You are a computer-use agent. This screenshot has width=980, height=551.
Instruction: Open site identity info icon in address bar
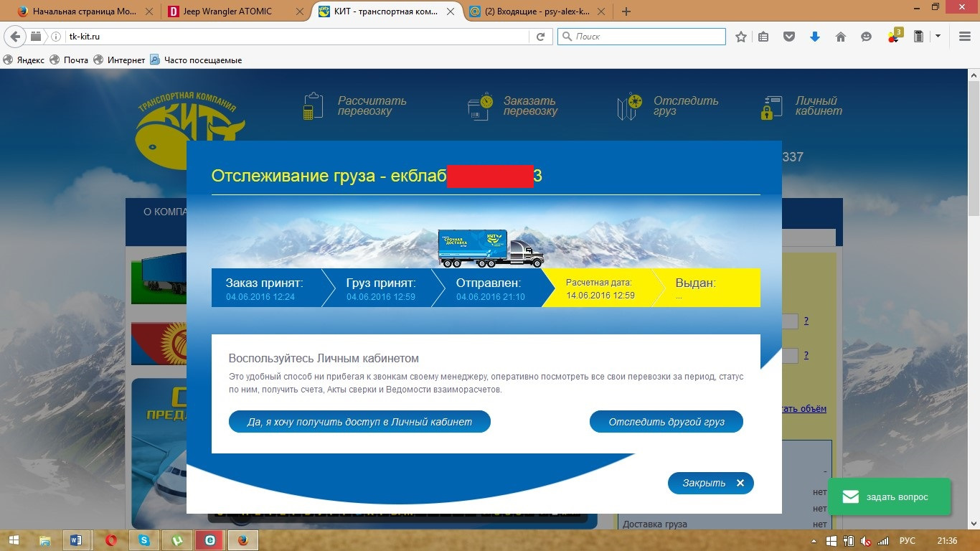point(56,37)
